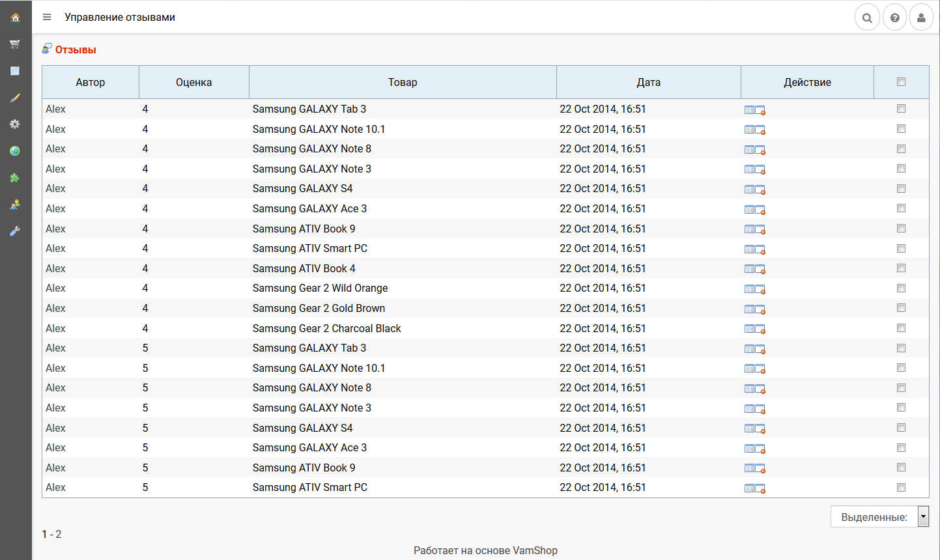Check the box for Samsung GALAXY Note 8 rating 4
Image resolution: width=940 pixels, height=560 pixels.
point(901,149)
